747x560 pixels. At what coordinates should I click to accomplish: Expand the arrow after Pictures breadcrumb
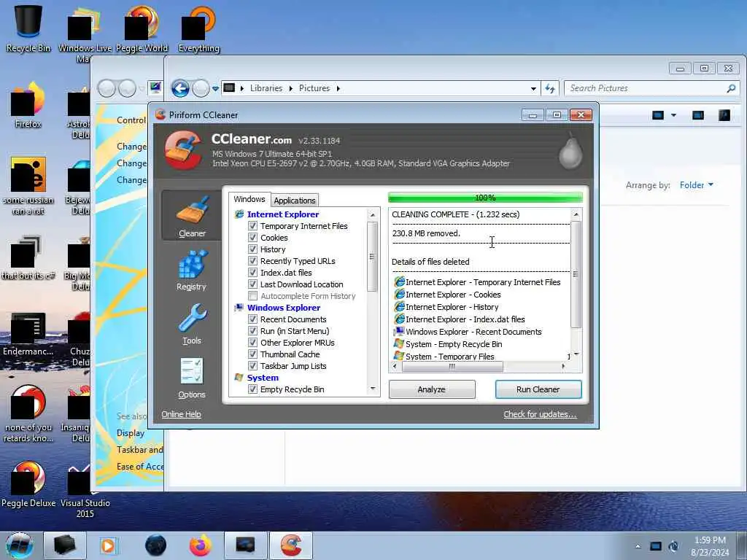[x=338, y=88]
